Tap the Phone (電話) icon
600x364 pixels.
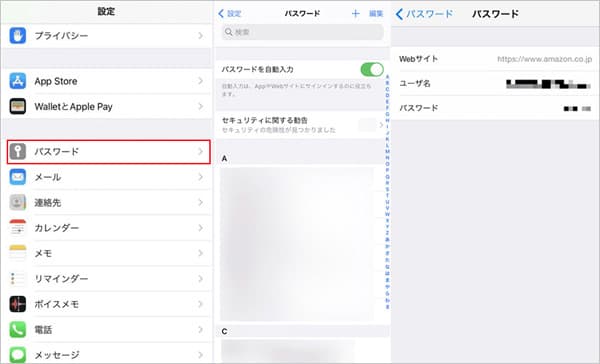pyautogui.click(x=18, y=330)
